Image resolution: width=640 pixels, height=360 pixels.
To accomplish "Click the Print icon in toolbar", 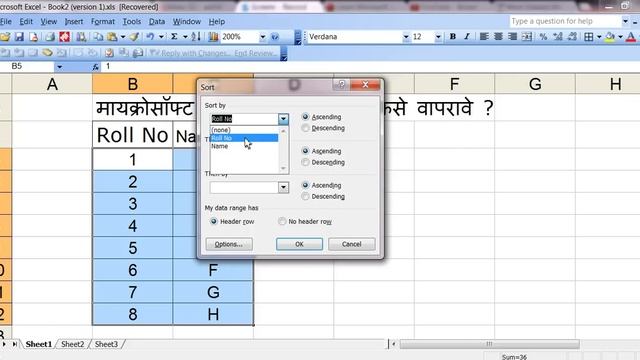I will [50, 37].
